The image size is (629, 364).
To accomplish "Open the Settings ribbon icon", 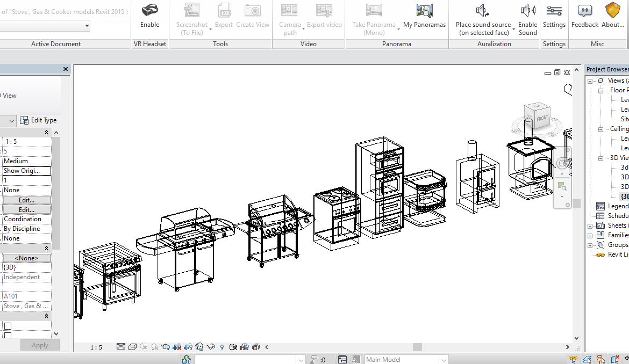I will [554, 11].
